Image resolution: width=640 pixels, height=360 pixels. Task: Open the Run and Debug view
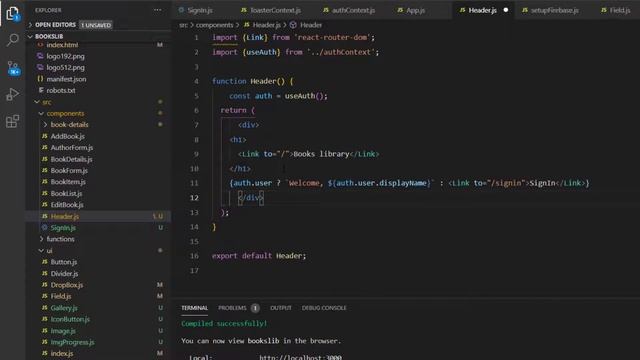[13, 94]
